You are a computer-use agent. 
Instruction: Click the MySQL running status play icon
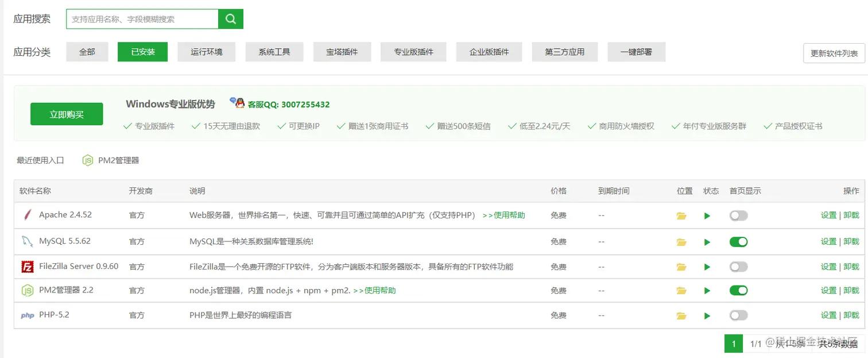[707, 242]
